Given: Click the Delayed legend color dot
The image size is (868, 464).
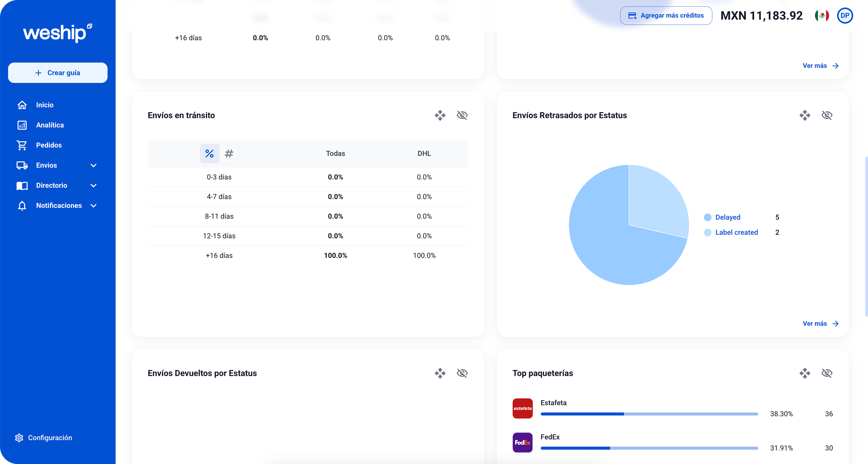Looking at the screenshot, I should tap(708, 217).
